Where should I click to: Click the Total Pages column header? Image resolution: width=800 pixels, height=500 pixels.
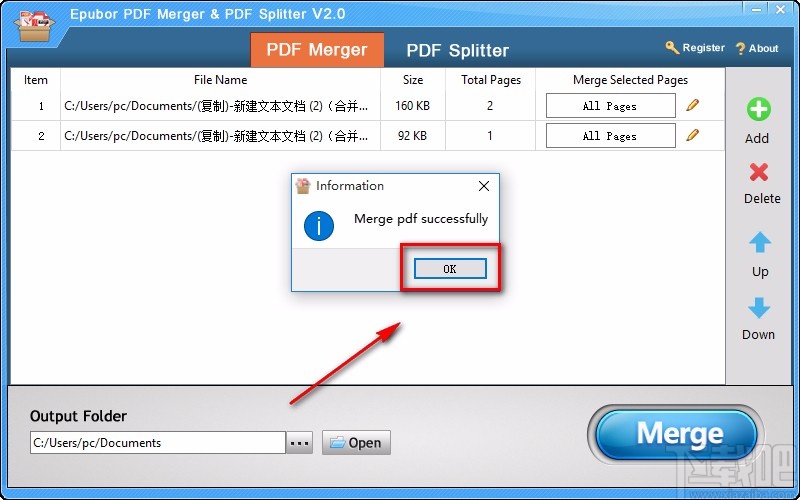(x=491, y=80)
